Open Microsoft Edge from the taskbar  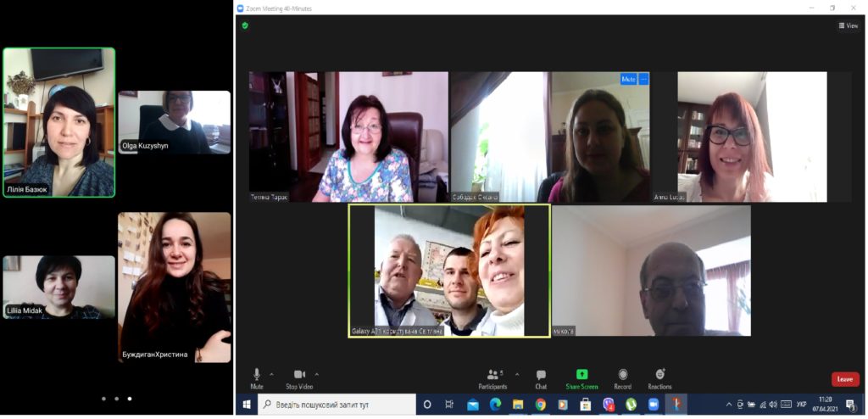[x=495, y=405]
